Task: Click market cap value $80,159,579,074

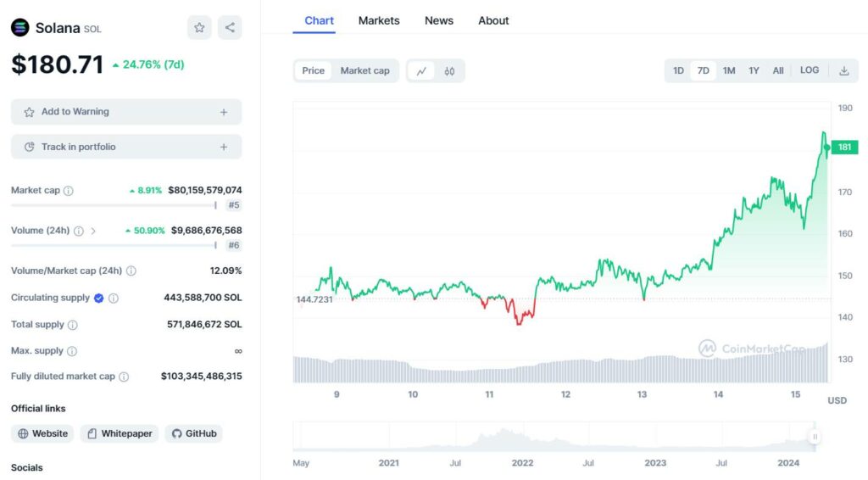Action: tap(205, 191)
